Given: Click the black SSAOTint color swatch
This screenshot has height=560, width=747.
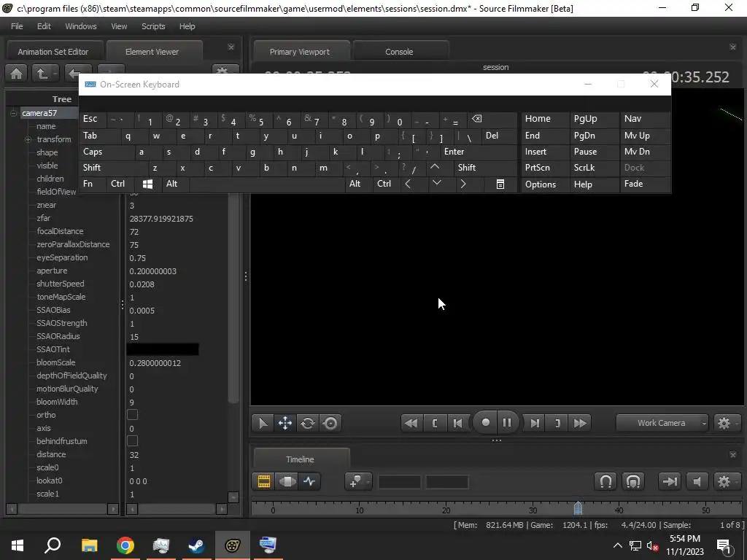Looking at the screenshot, I should point(163,349).
